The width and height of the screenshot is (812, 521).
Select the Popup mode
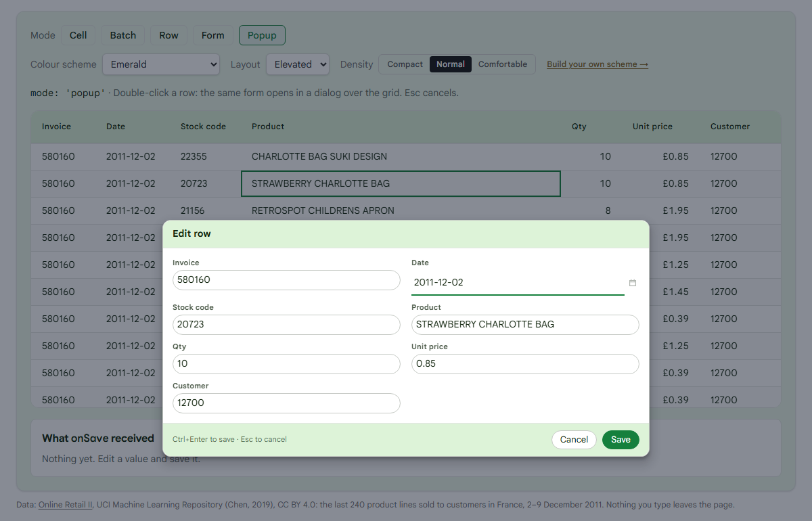point(262,35)
